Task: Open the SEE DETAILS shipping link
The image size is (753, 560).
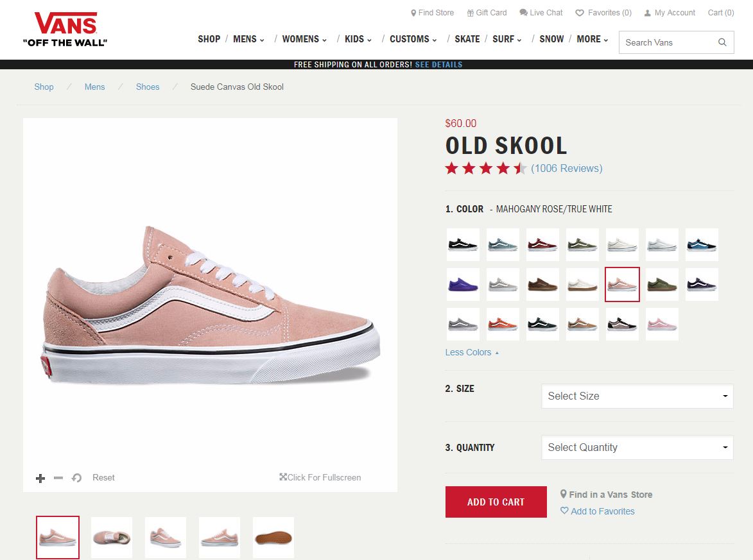Action: (438, 64)
